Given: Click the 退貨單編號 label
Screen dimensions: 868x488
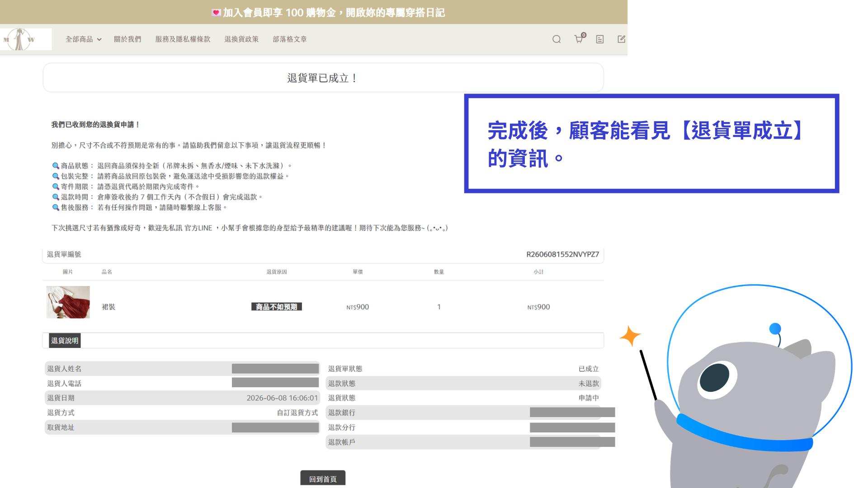Looking at the screenshot, I should pyautogui.click(x=64, y=254).
